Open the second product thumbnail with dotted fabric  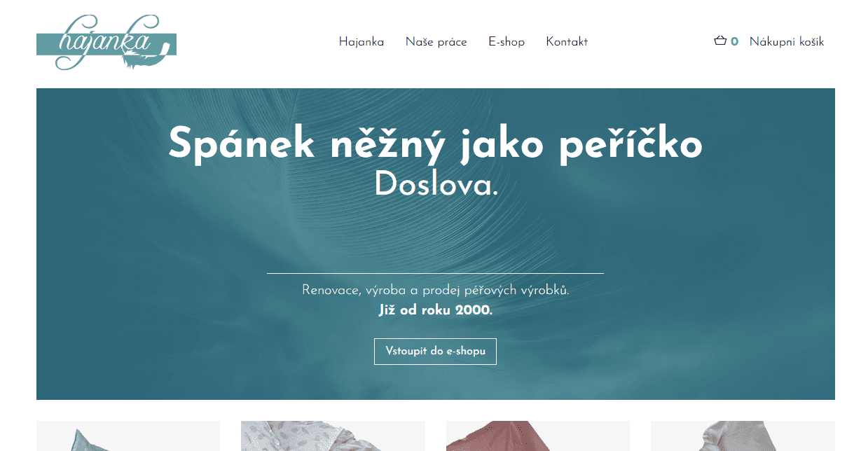pos(333,436)
